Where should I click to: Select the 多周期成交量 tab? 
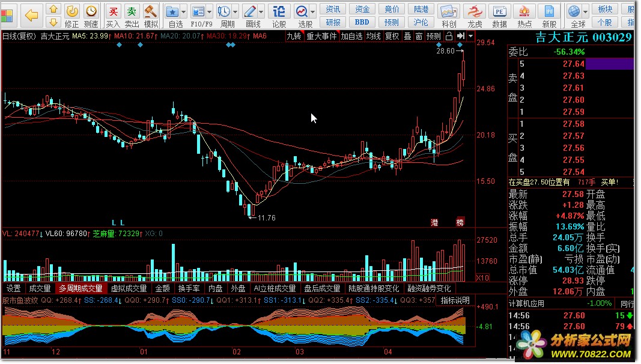(81, 288)
